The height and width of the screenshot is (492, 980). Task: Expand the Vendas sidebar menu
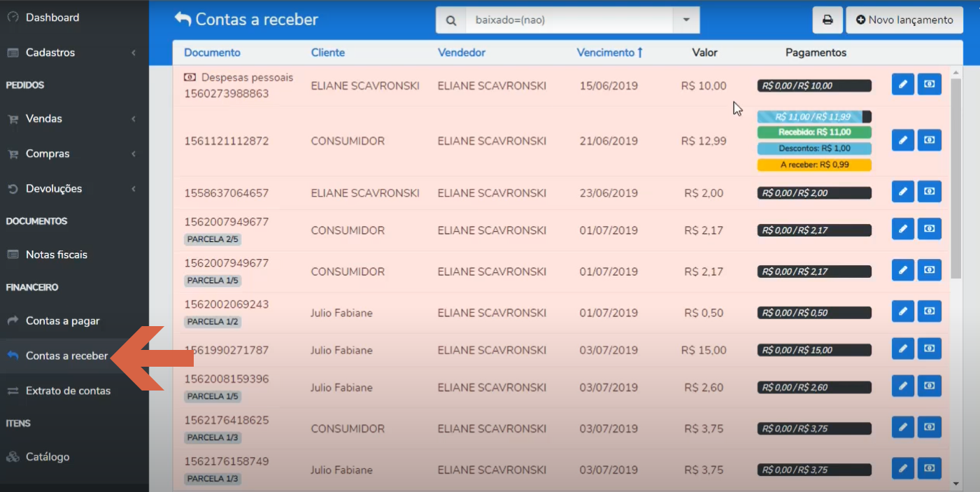pos(74,119)
